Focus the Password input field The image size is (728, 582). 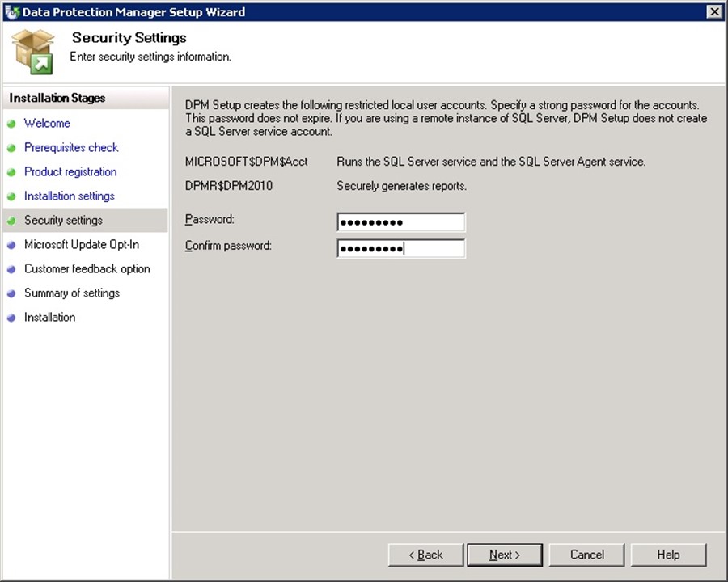(400, 222)
